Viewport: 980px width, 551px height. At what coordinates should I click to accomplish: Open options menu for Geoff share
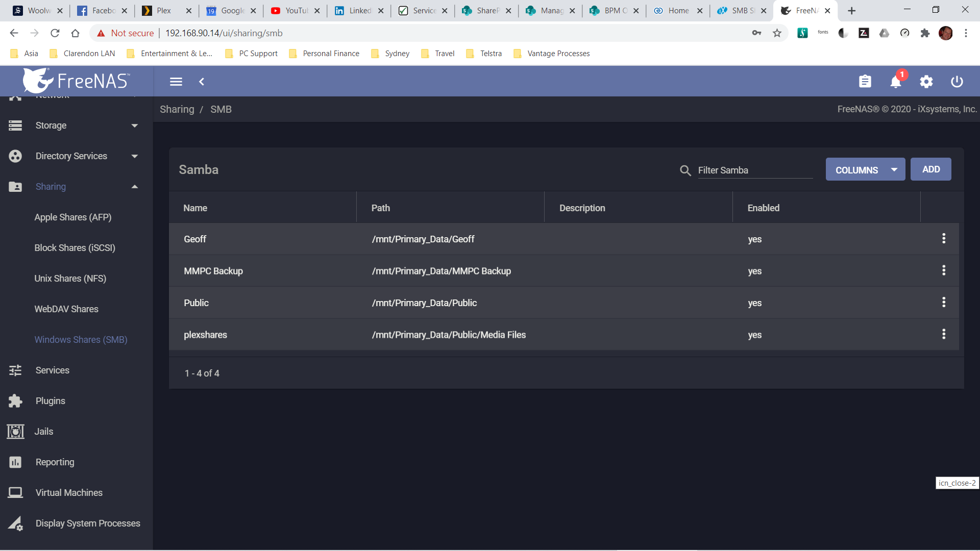coord(943,238)
